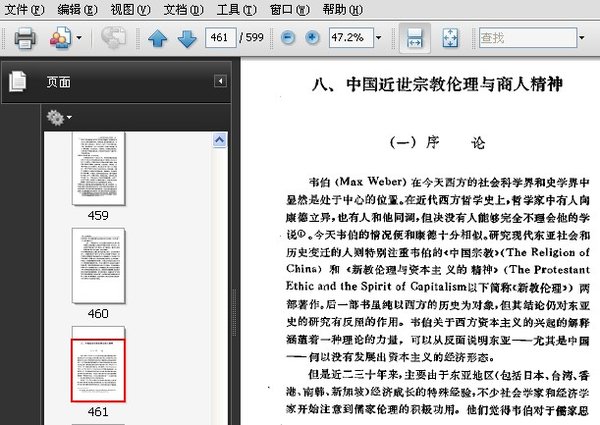Open the Pages panel icon in sidebar
The width and height of the screenshot is (600, 425).
coord(17,82)
